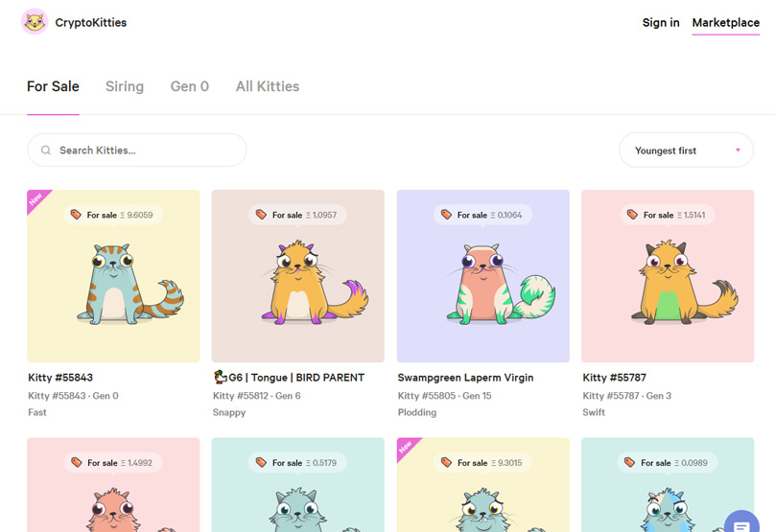Open the G6 Tongue BIRD PARENT cat image
Screen dimensions: 775x532
coord(298,276)
